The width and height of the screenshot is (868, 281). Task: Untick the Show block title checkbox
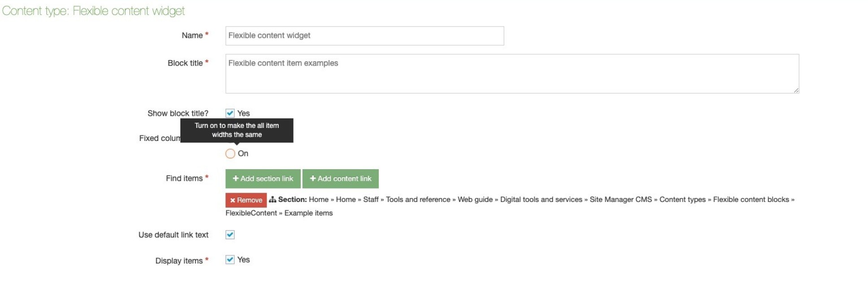point(230,113)
